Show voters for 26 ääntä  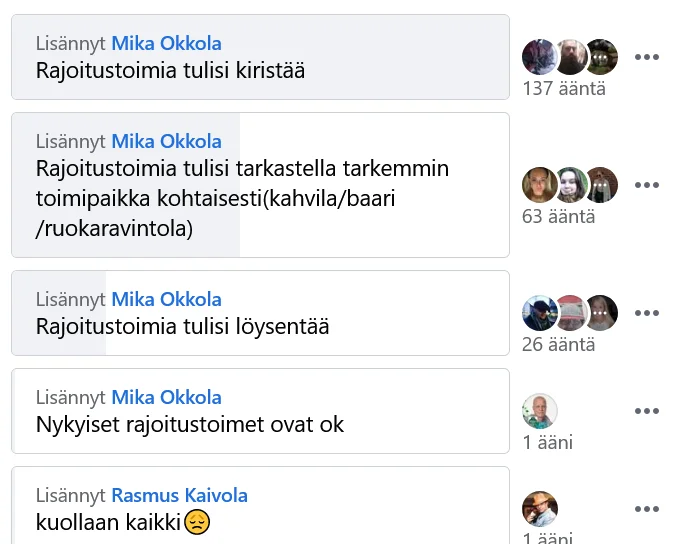pyautogui.click(x=559, y=344)
